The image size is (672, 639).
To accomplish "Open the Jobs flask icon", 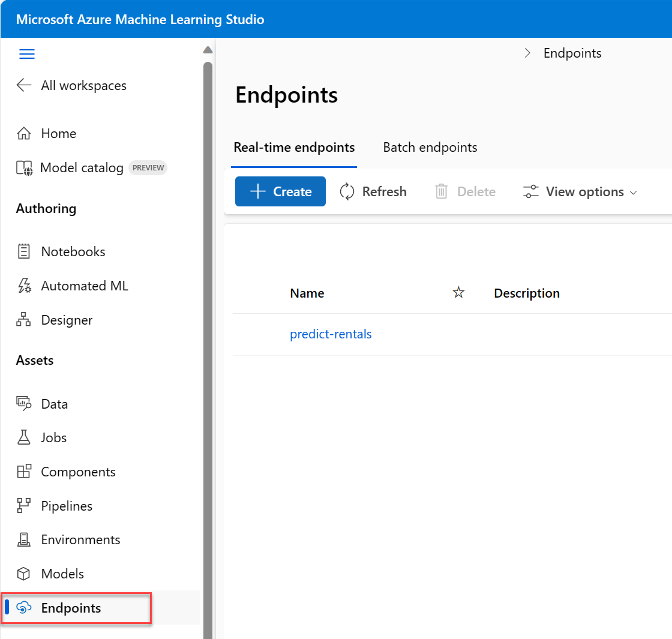I will pyautogui.click(x=24, y=437).
